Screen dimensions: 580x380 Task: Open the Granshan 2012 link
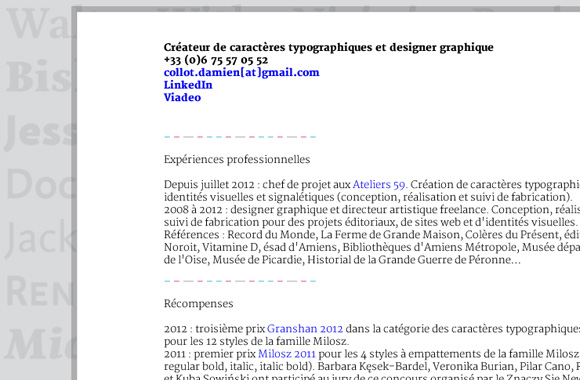(x=305, y=329)
